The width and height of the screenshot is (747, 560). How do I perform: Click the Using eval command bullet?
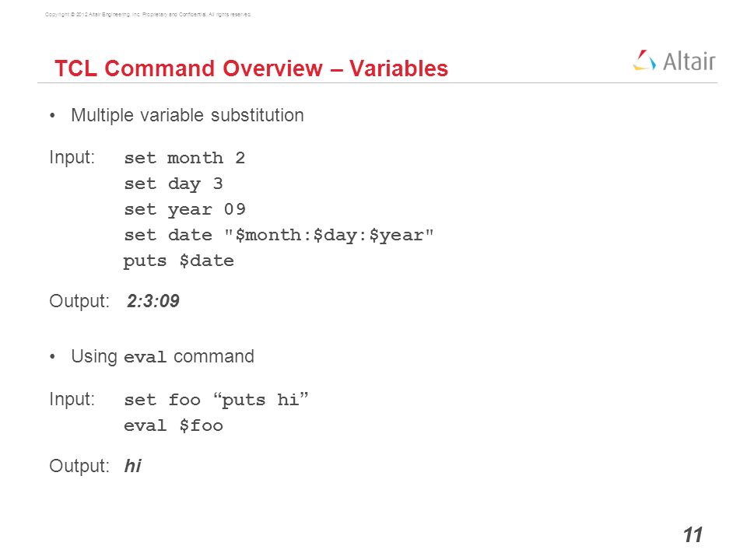[163, 357]
